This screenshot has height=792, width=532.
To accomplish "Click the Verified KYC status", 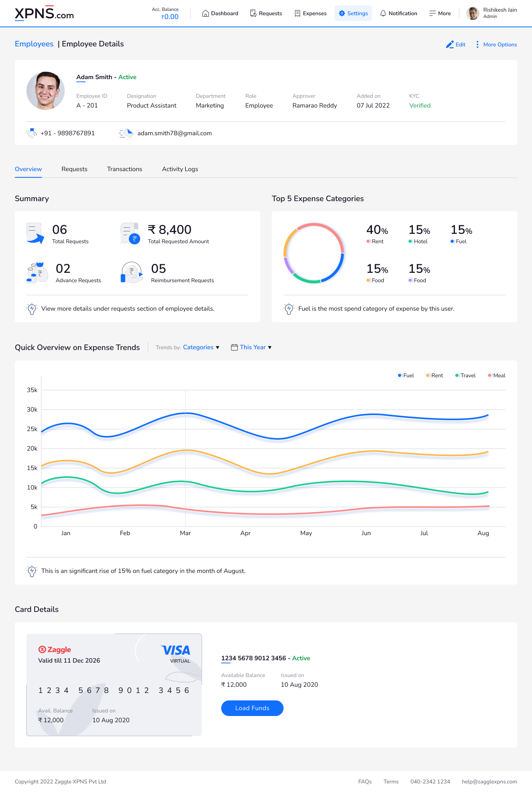I will pyautogui.click(x=420, y=106).
